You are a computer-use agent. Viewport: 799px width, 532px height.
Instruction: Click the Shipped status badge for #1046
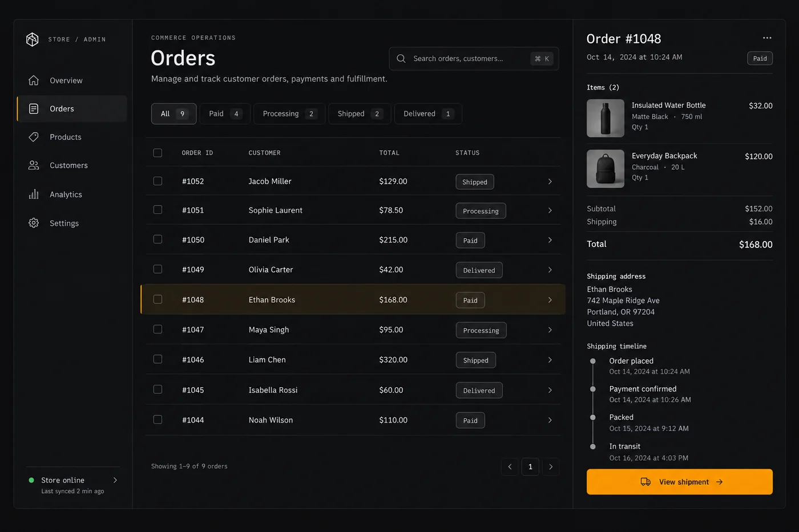coord(476,360)
